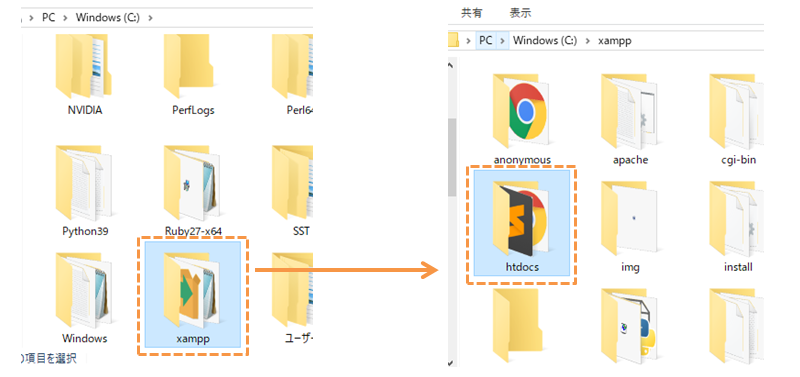Click the scroll down arrow of xampp navigation pane
This screenshot has width=800, height=377.
click(451, 363)
